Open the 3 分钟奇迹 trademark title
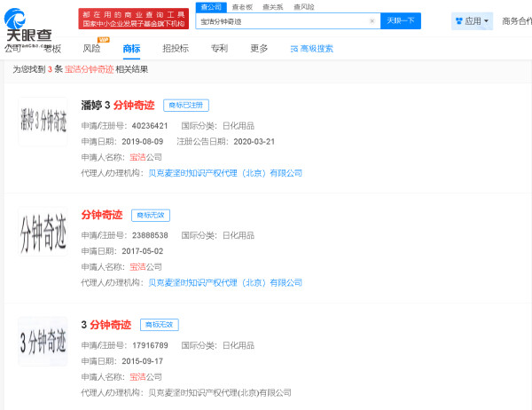Viewport: 532px width, 410px height. 106,325
